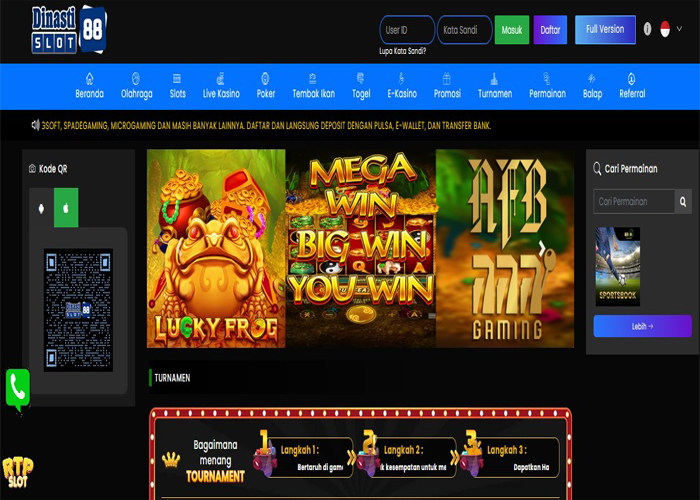The image size is (700, 500).
Task: Open Live Kasino icon
Action: tap(221, 79)
